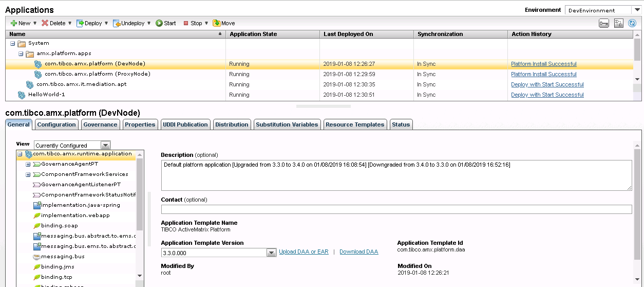Select the com.tibco.amx.platform (ProxyNode) row
Image resolution: width=644 pixels, height=287 pixels.
pos(319,74)
